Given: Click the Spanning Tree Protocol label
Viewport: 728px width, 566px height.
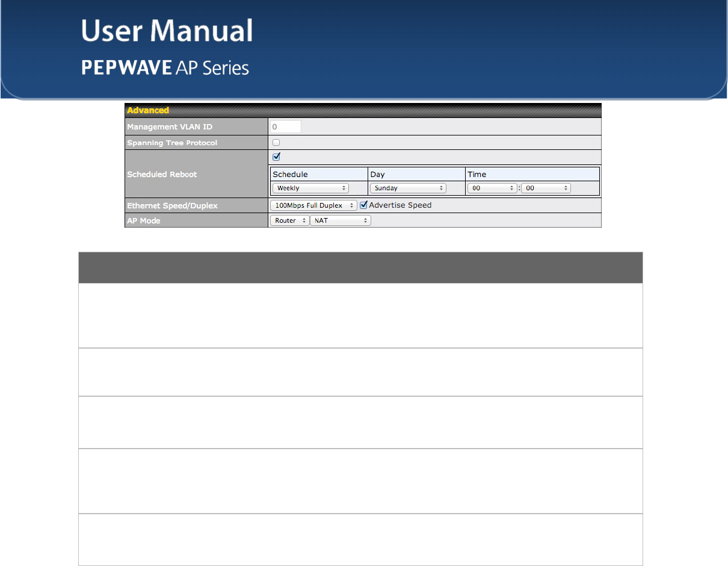Looking at the screenshot, I should click(172, 143).
